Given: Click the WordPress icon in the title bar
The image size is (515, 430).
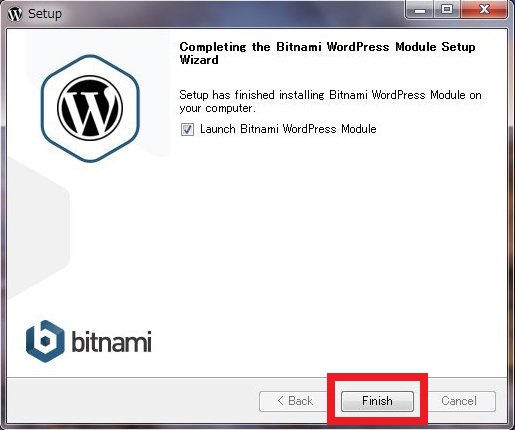Looking at the screenshot, I should [15, 14].
